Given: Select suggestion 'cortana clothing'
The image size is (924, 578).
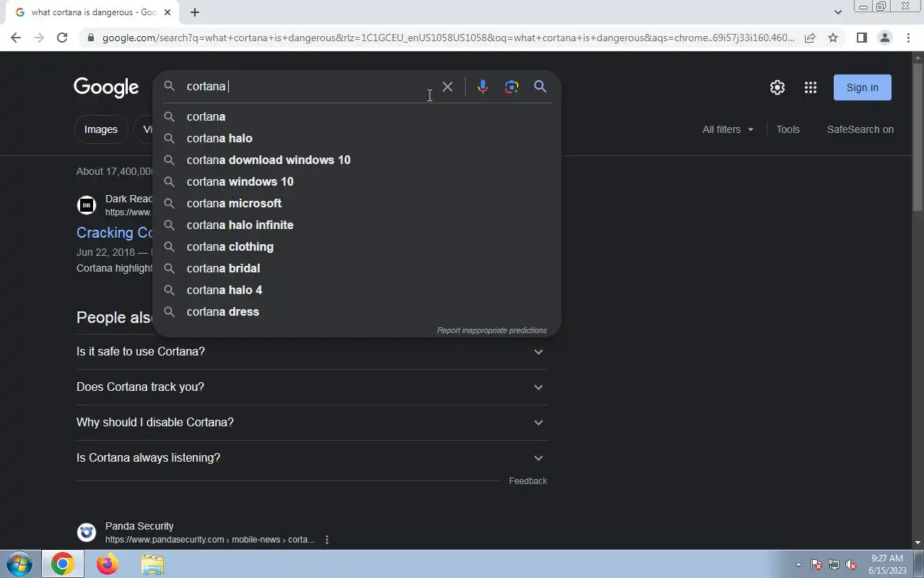Looking at the screenshot, I should click(357, 246).
